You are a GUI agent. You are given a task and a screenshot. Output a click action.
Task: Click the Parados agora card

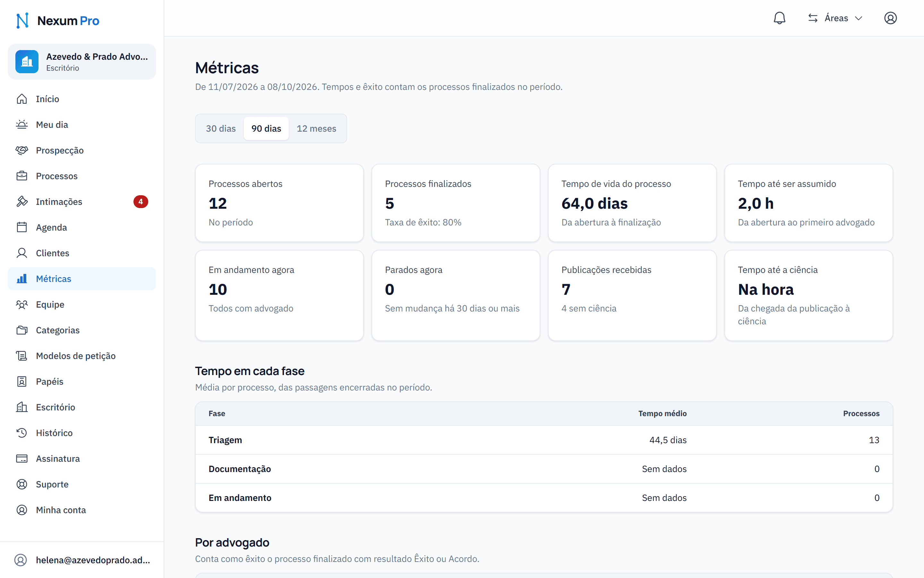456,295
